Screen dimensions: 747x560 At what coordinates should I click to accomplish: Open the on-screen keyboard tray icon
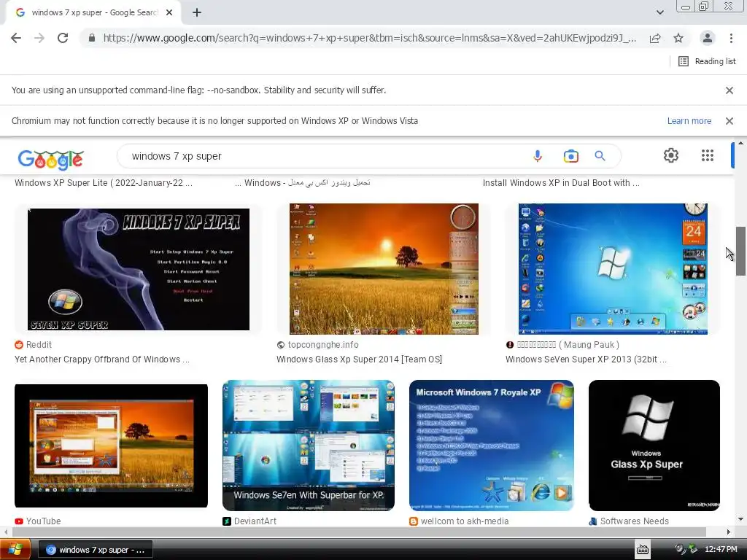pyautogui.click(x=643, y=550)
